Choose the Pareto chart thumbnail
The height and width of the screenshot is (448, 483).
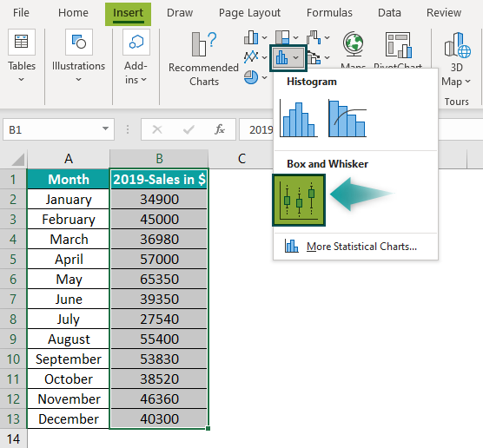(347, 119)
